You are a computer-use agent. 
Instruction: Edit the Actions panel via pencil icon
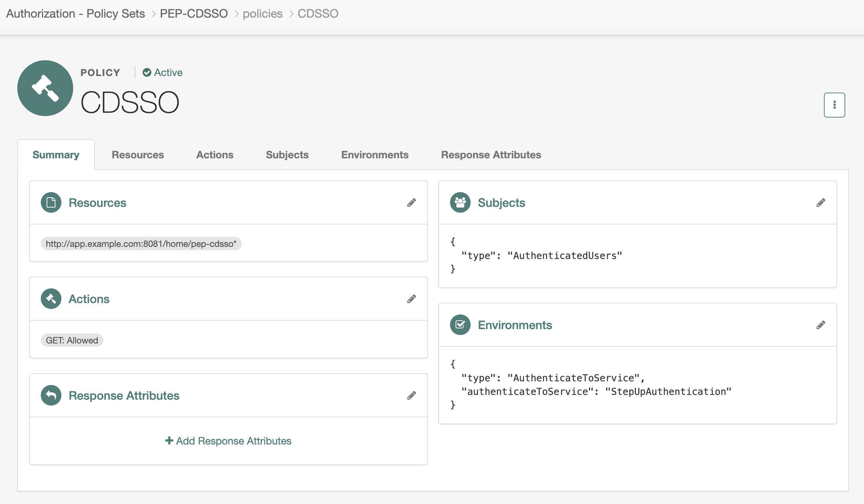point(411,299)
